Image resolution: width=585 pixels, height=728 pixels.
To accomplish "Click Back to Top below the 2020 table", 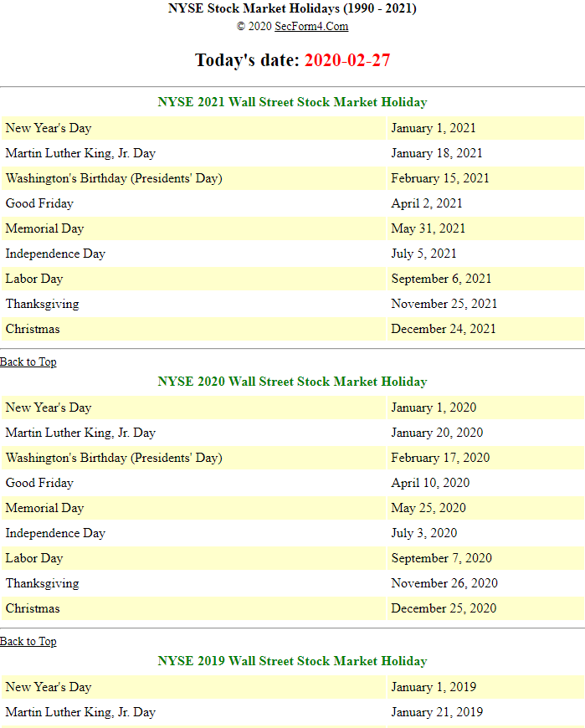I will (x=28, y=642).
